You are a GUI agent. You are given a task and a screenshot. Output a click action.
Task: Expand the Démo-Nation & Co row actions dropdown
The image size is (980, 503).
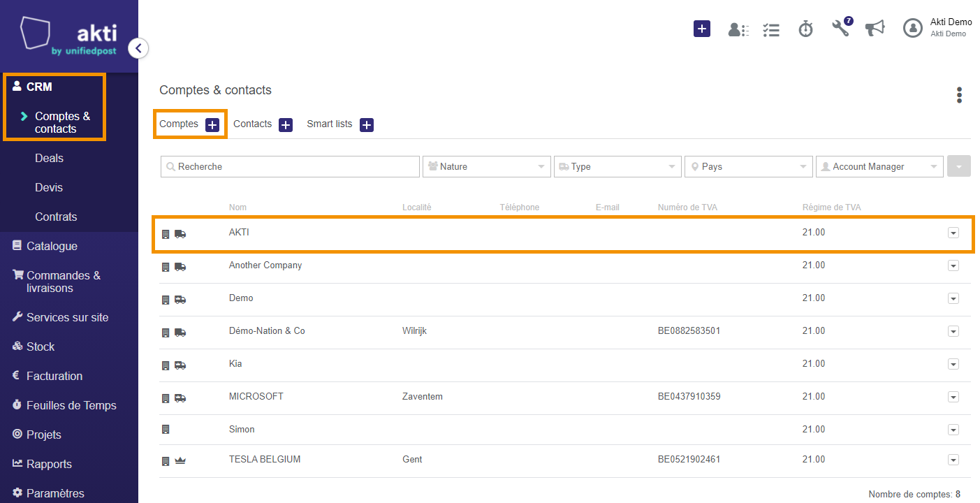click(x=953, y=332)
